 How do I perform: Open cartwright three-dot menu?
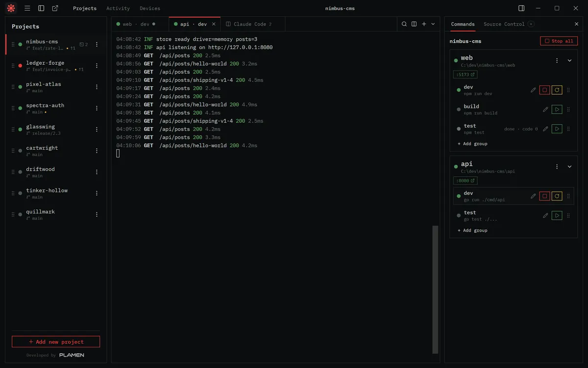point(97,151)
